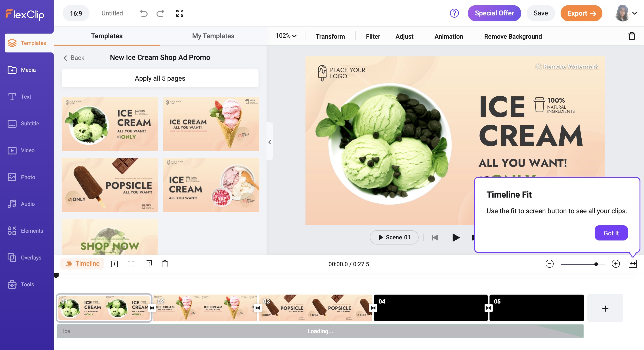Click the add scene icon in timeline toolbar
This screenshot has height=350, width=644.
coord(114,264)
